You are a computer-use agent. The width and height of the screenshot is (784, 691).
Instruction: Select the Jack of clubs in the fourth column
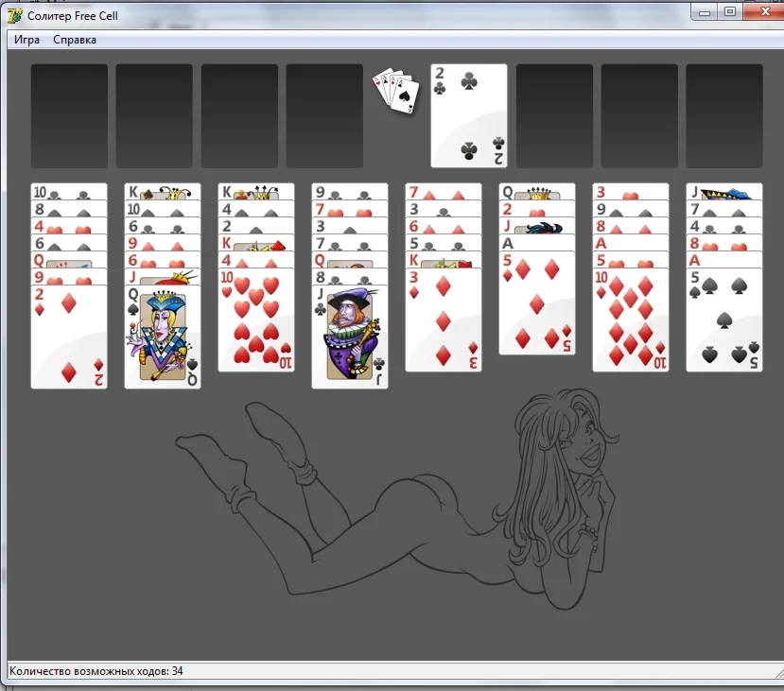[350, 337]
